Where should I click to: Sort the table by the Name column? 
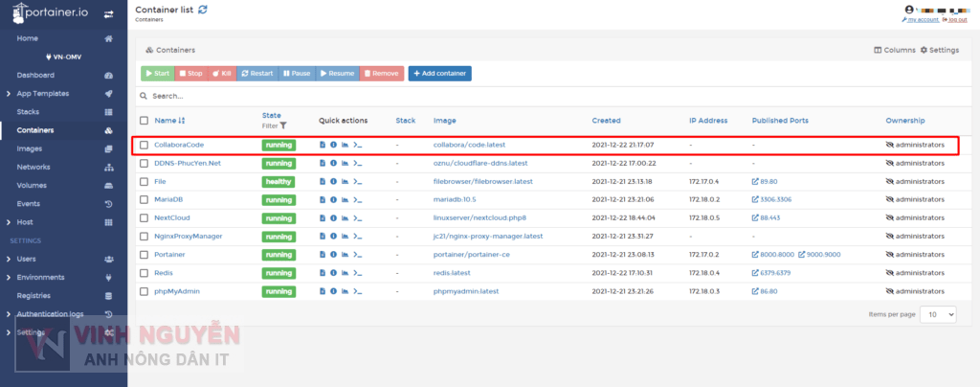coord(169,121)
